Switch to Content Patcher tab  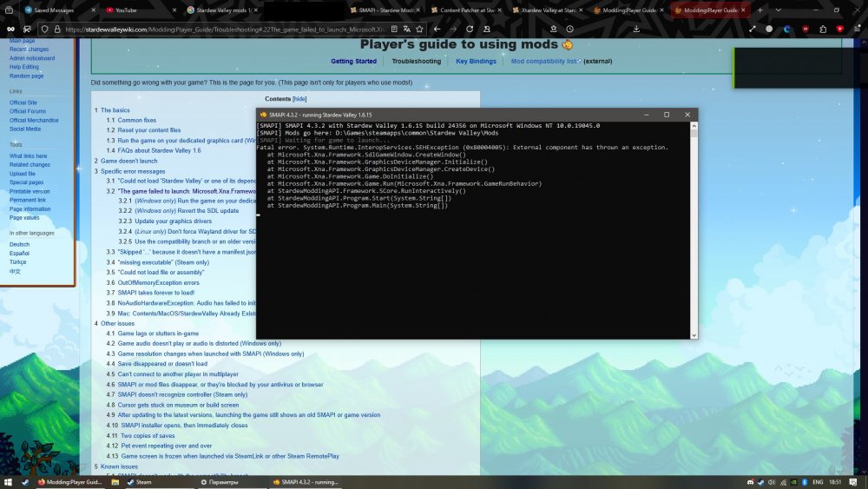(465, 10)
